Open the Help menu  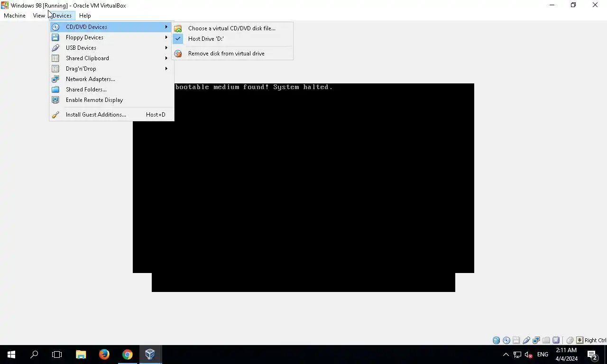pyautogui.click(x=85, y=16)
